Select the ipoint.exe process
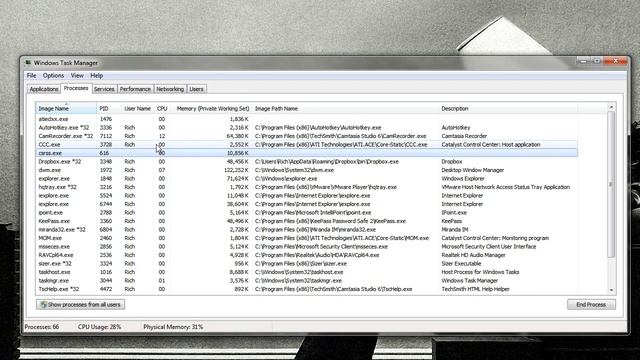 coord(307,213)
